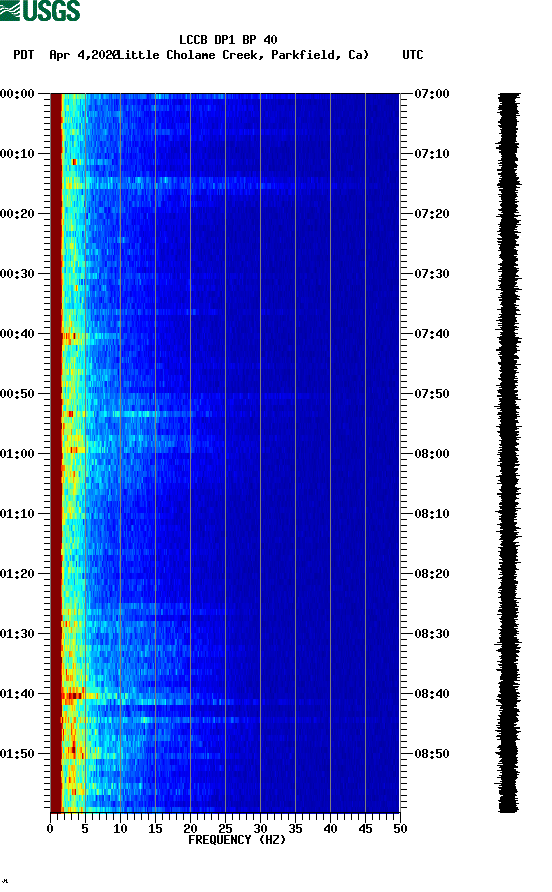Click the black seismogram waveform trace
552x892 pixels.
click(x=508, y=452)
